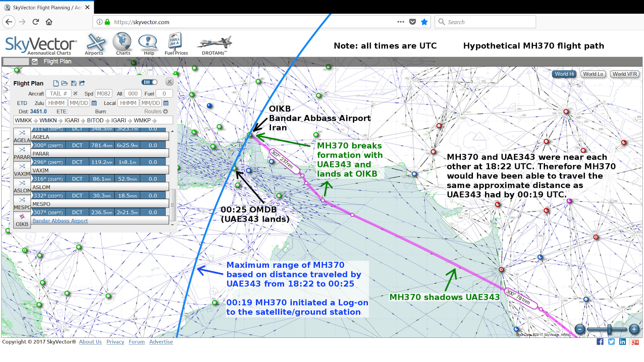Click the Local MM/DD date field
Screen dimensions: 644x362
pyautogui.click(x=151, y=103)
